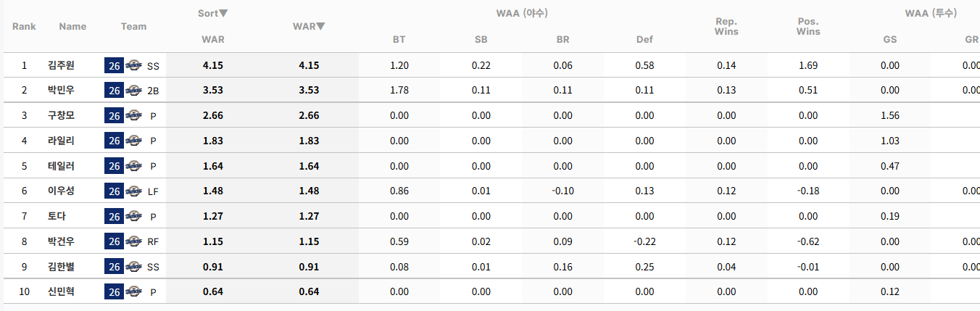Click the team logo icon in 라일리's row

[133, 141]
